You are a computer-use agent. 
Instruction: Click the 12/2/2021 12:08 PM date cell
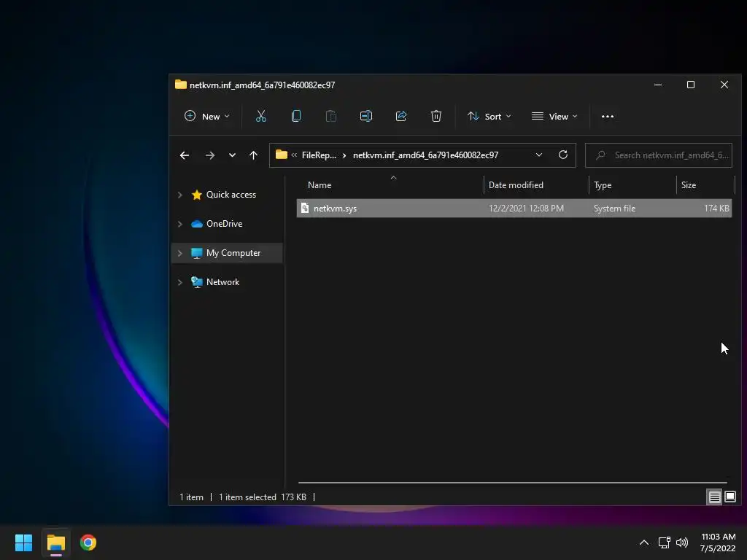click(x=526, y=209)
